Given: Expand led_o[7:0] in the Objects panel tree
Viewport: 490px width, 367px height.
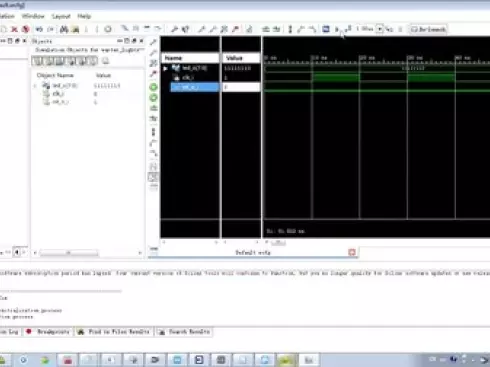Looking at the screenshot, I should [35, 86].
